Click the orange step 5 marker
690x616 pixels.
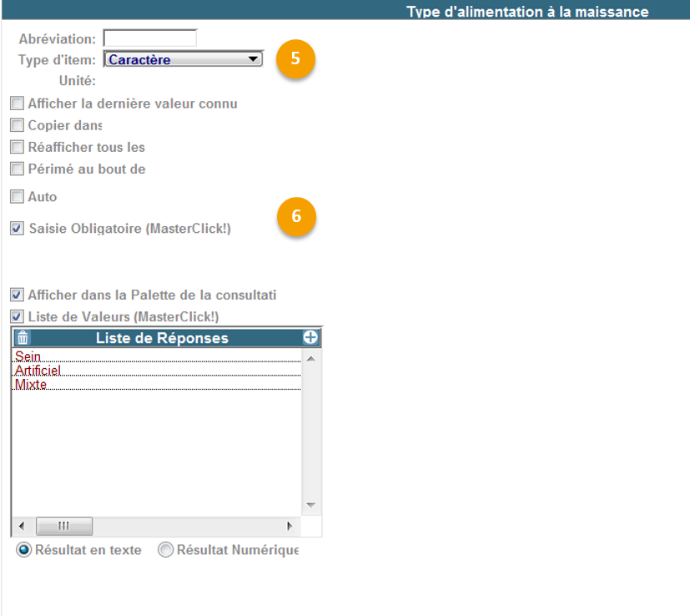pyautogui.click(x=296, y=59)
